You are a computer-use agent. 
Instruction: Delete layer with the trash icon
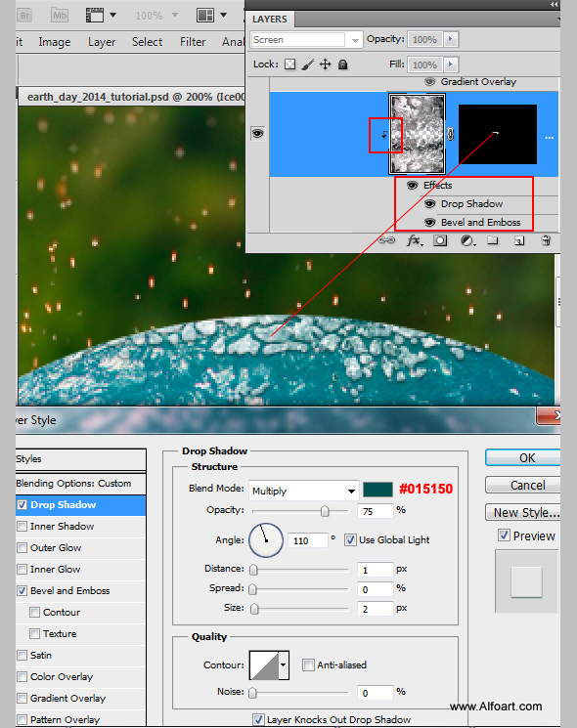pyautogui.click(x=546, y=240)
